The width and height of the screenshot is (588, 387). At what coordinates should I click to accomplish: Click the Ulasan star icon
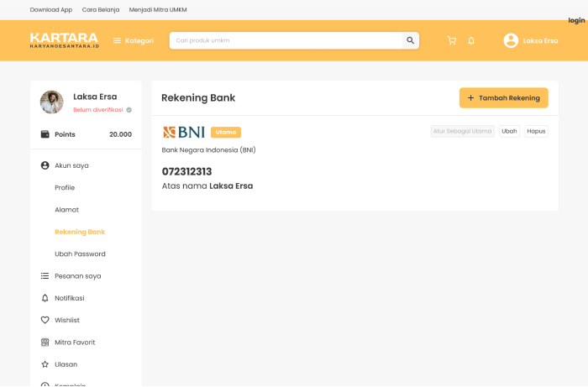click(45, 364)
